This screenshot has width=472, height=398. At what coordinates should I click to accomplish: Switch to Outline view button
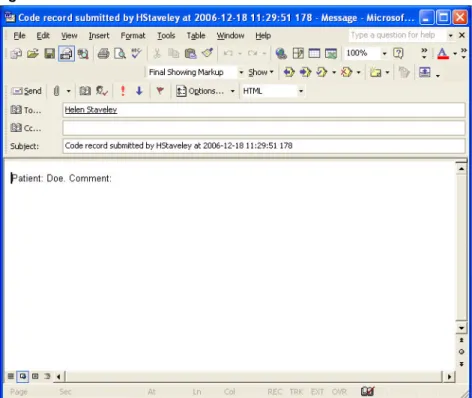pos(47,376)
